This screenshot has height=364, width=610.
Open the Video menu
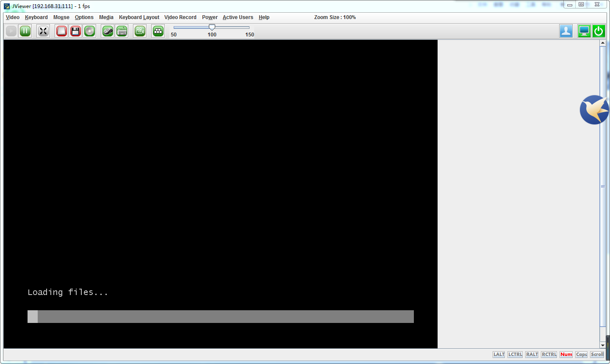[x=13, y=17]
